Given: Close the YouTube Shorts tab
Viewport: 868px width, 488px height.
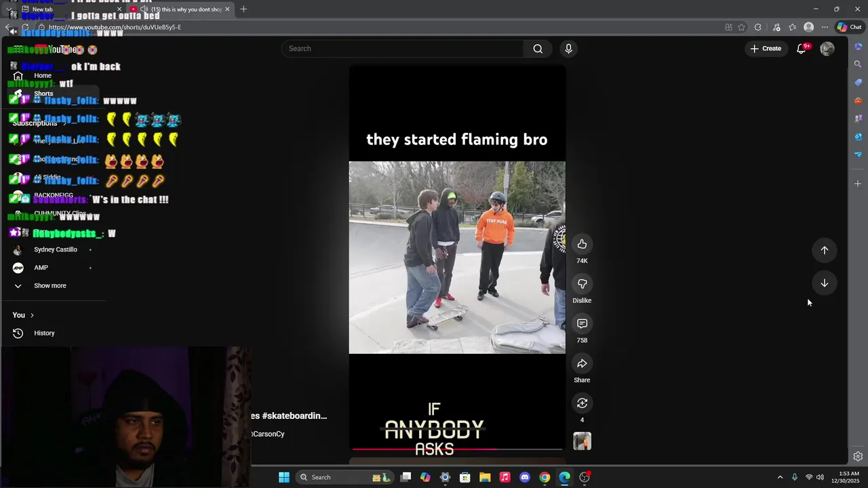Looking at the screenshot, I should coord(227,9).
